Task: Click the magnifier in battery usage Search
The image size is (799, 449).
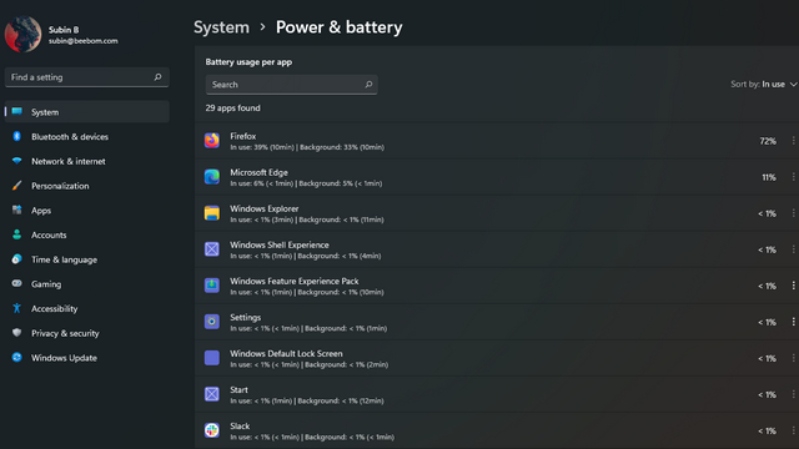Action: click(368, 85)
